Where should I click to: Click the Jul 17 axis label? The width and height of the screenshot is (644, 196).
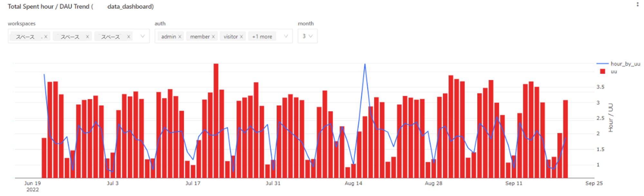pyautogui.click(x=193, y=183)
